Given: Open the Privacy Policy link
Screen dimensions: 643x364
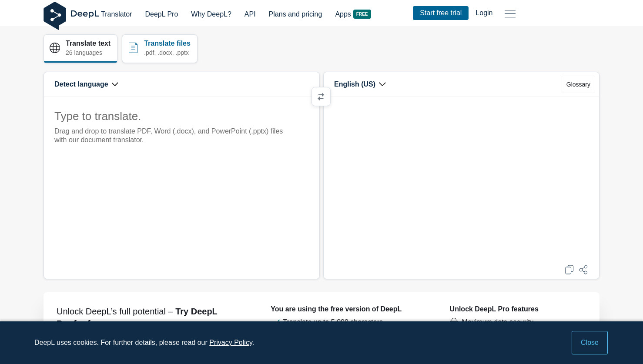Looking at the screenshot, I should point(231,343).
